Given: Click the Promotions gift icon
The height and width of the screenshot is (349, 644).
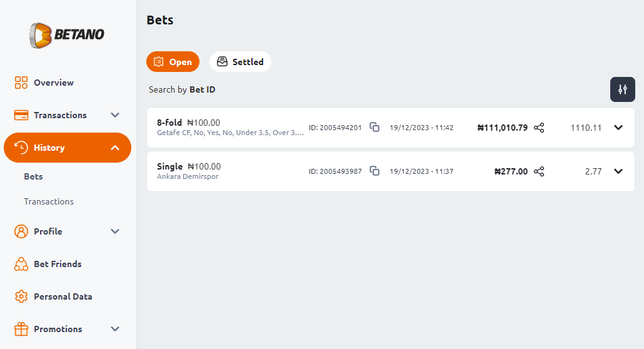Looking at the screenshot, I should pyautogui.click(x=21, y=329).
